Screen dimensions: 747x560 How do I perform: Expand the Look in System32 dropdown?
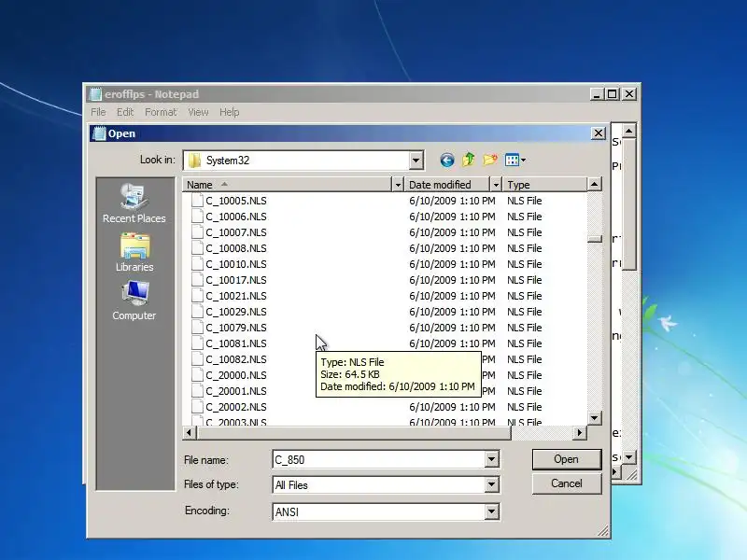click(x=416, y=161)
